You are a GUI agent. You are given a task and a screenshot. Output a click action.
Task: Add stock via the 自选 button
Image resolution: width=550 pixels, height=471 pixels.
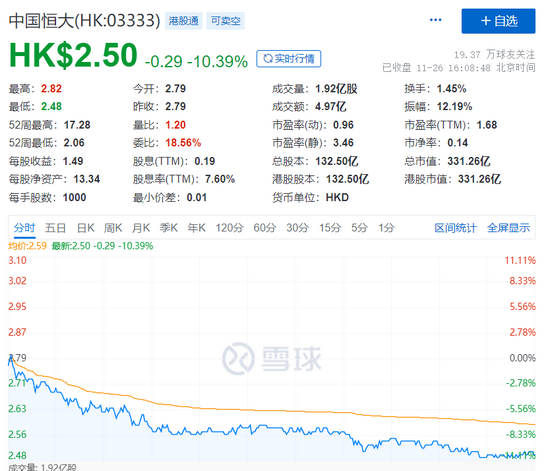click(498, 21)
